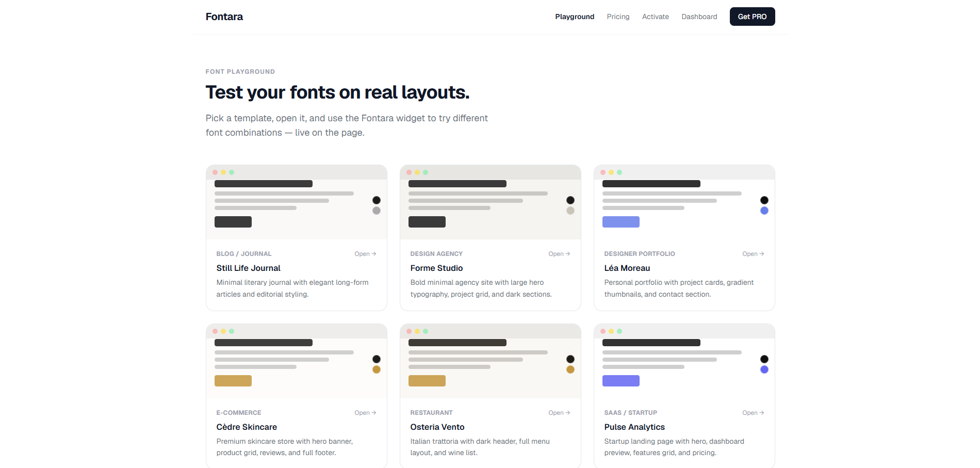Open the Playground nav tab
The image size is (980, 468).
click(x=575, y=17)
